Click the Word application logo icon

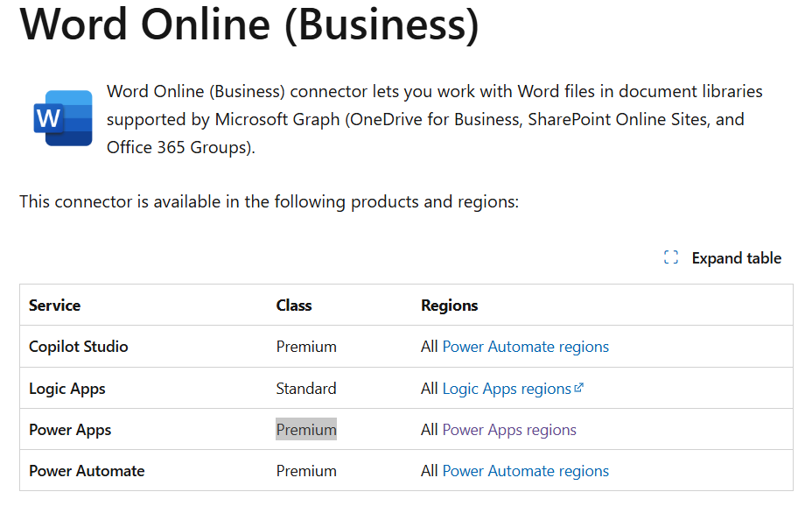(63, 118)
